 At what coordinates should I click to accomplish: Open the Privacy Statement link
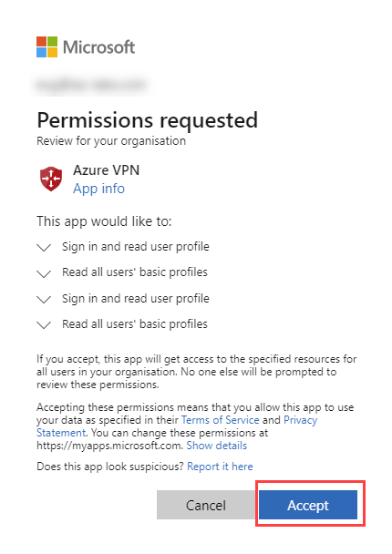tap(300, 420)
